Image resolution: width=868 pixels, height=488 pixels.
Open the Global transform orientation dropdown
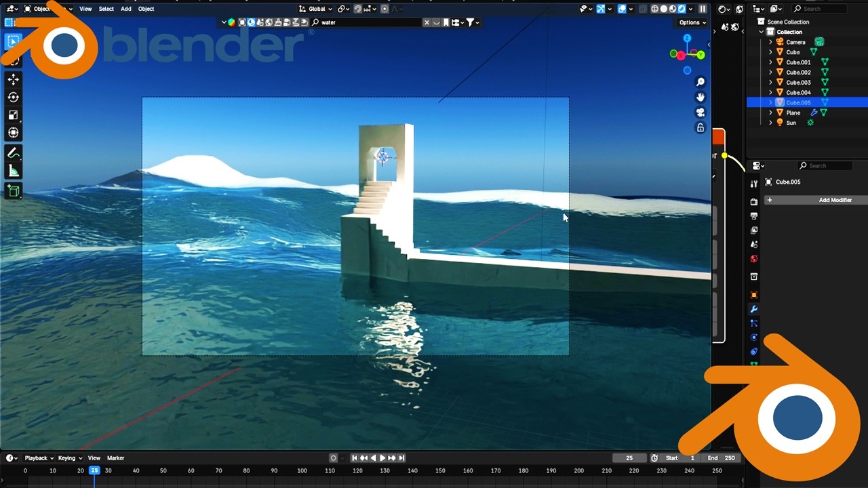coord(317,9)
